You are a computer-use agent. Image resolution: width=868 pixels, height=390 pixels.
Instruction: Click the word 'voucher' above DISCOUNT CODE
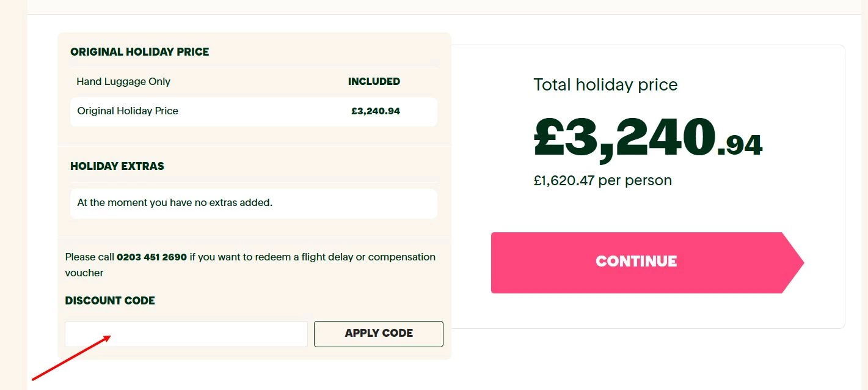(x=84, y=273)
